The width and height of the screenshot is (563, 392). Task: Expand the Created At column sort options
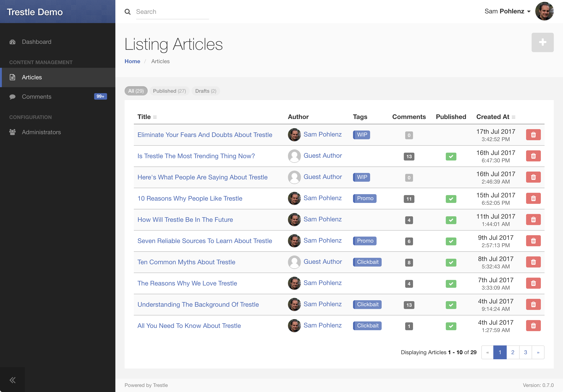(515, 117)
